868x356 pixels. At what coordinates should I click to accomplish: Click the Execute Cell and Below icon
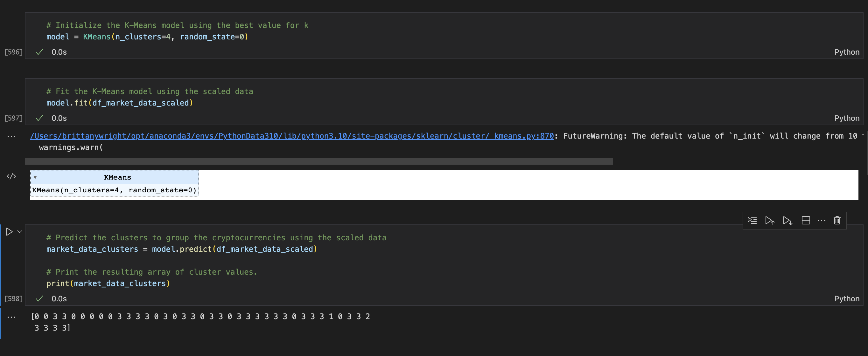point(787,220)
